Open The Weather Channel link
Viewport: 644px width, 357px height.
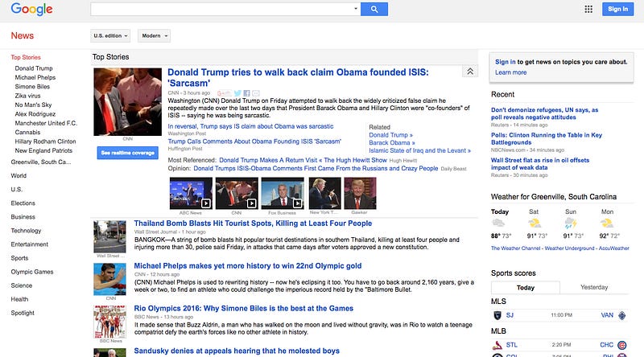tap(515, 248)
